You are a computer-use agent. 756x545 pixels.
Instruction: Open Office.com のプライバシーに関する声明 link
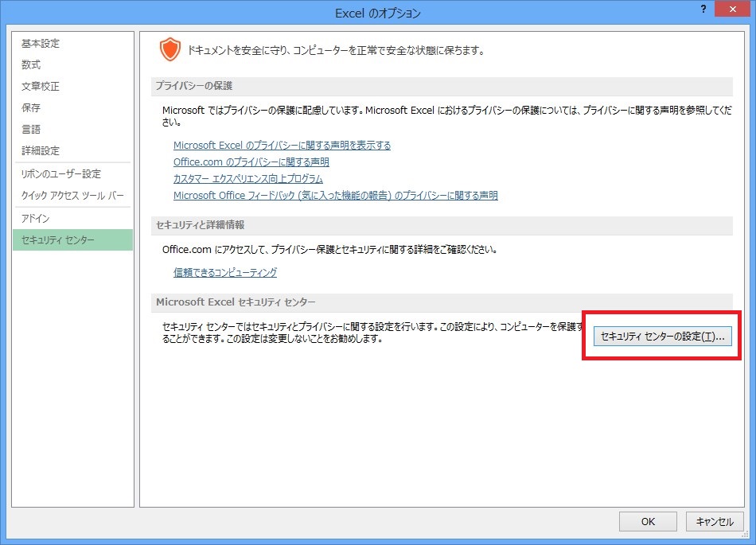coord(251,162)
